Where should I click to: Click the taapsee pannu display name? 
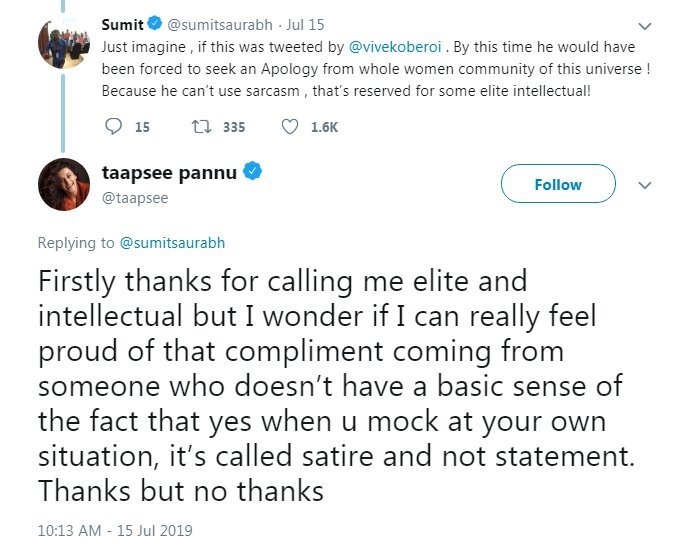[169, 172]
